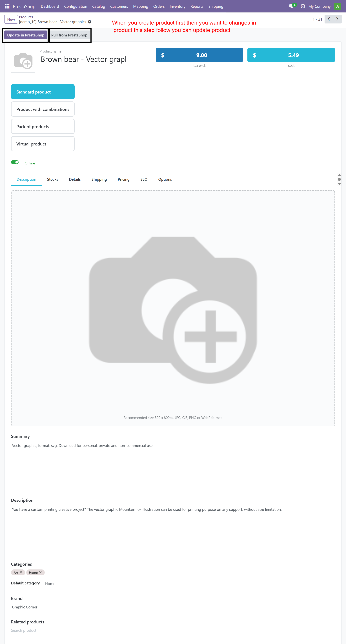Go to next record arrow
This screenshot has width=346, height=644.
pyautogui.click(x=337, y=19)
